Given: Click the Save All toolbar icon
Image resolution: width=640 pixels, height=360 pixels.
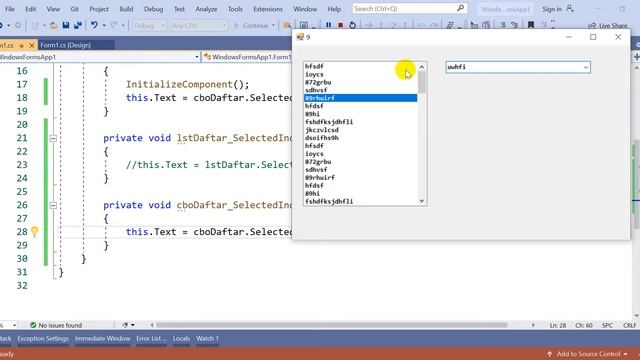Looking at the screenshot, I should (78, 25).
